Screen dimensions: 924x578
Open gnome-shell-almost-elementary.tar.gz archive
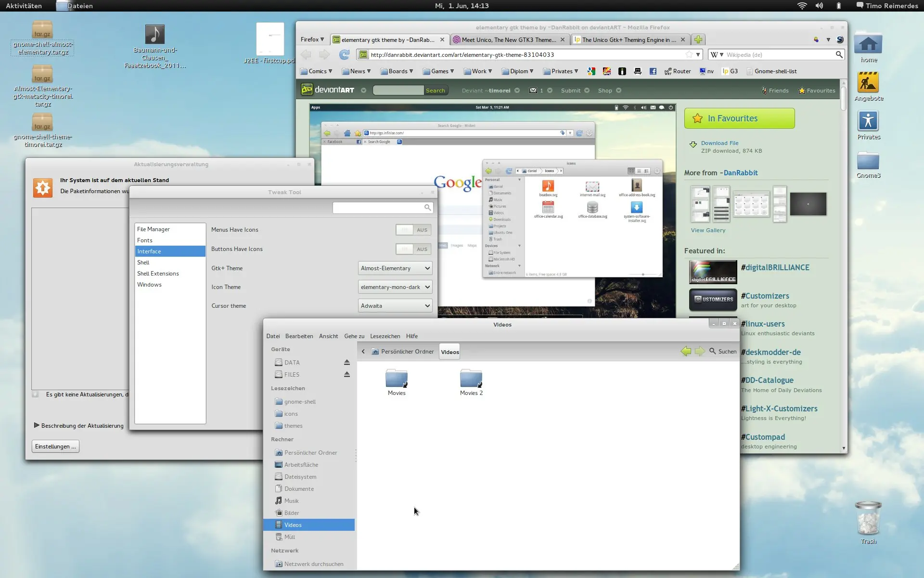pos(42,38)
